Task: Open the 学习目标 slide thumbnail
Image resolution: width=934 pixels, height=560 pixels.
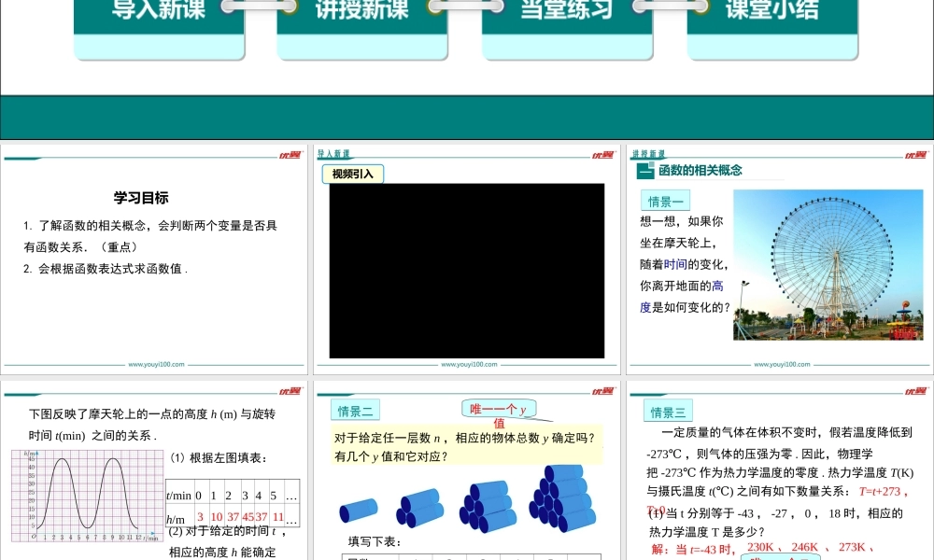Action: (x=154, y=259)
